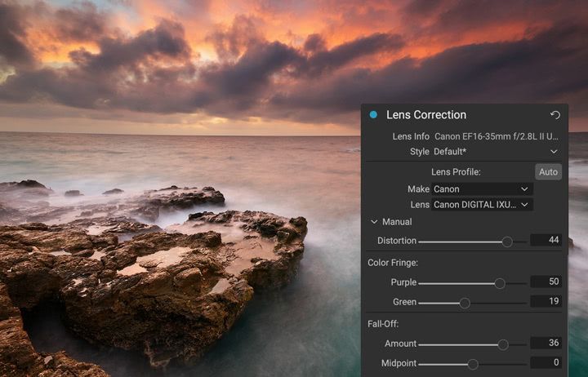Toggle the Lens Correction panel blue dot
Viewport: 588px width, 377px height.
(373, 115)
